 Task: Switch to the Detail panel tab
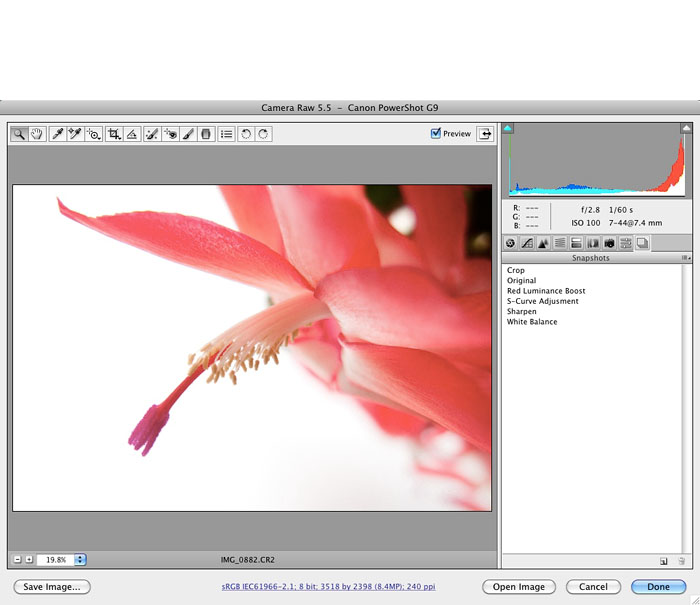click(543, 243)
